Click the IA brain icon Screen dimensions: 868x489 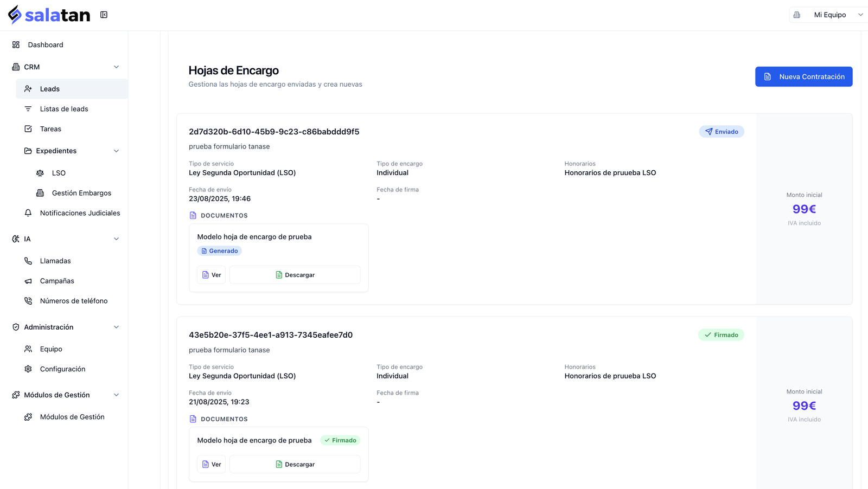[x=16, y=239]
